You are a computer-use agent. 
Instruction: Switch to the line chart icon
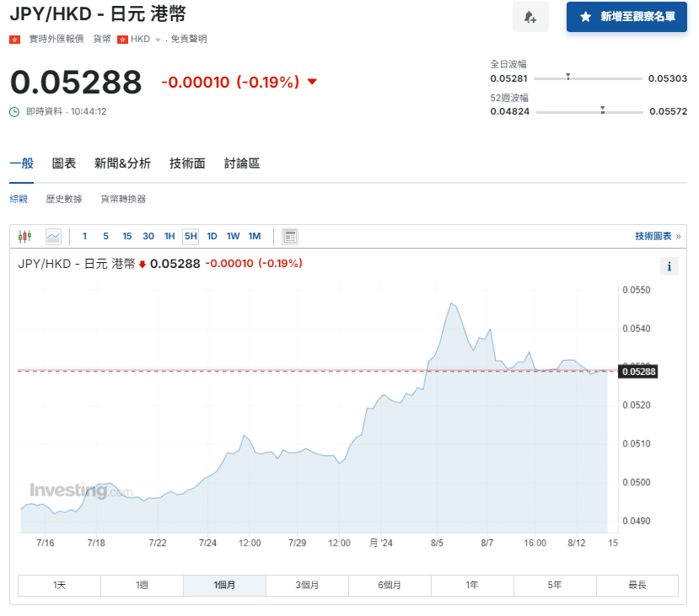[53, 237]
